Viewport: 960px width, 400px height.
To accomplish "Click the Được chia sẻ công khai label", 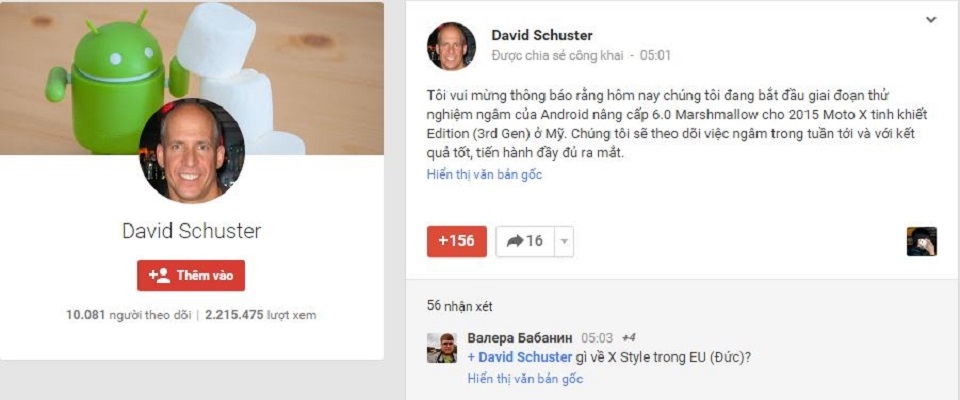I will [x=559, y=56].
